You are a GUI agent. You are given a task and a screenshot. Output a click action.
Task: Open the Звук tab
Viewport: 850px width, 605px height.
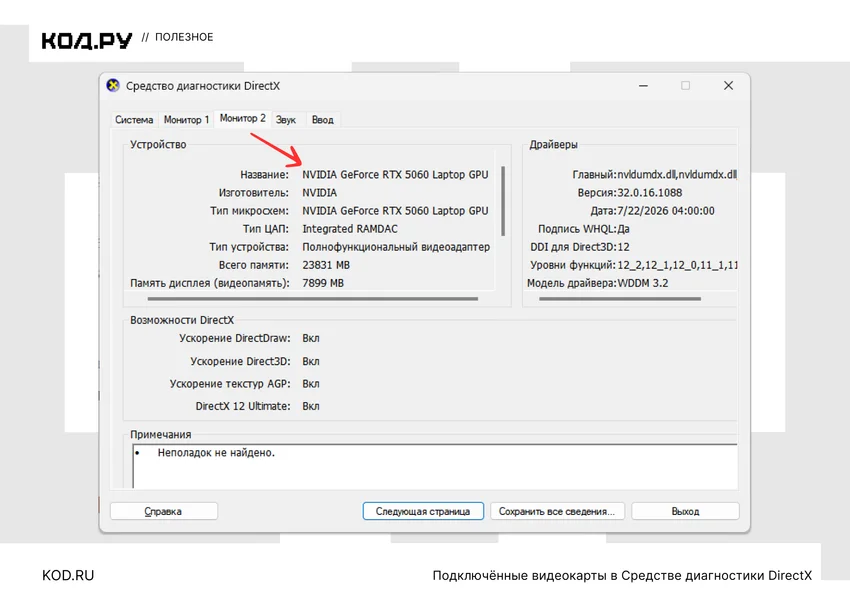(286, 120)
